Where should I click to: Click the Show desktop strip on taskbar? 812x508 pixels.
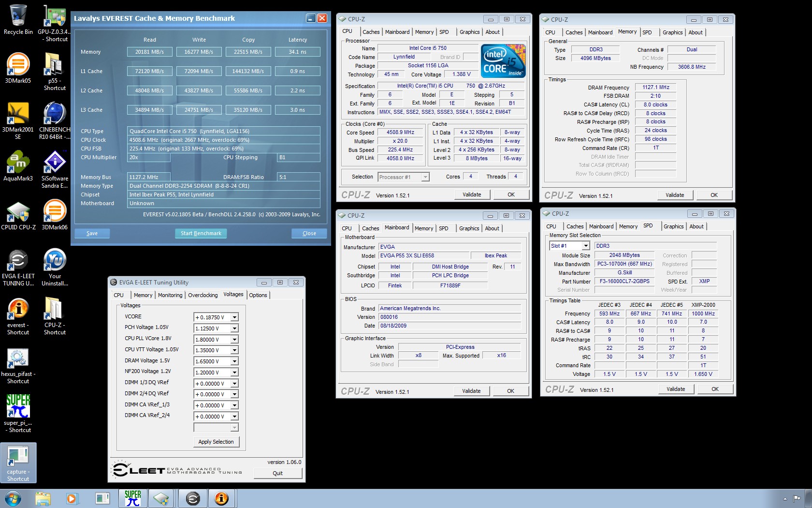[x=809, y=498]
